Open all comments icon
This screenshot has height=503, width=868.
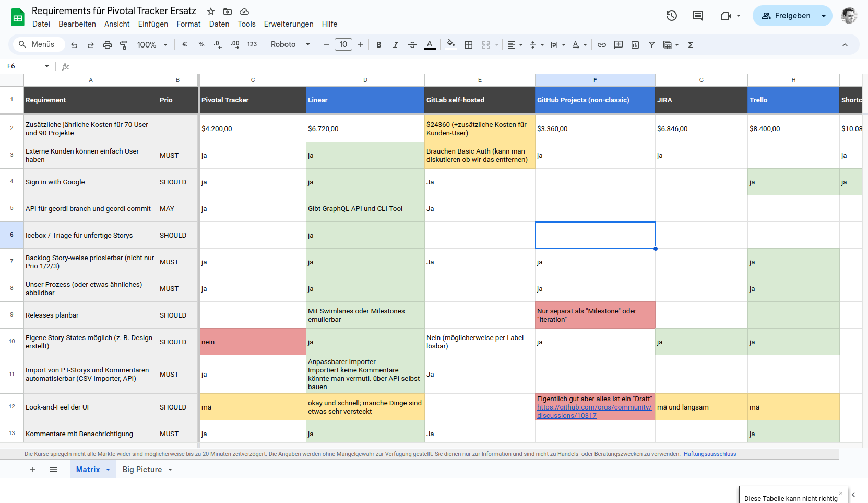click(698, 16)
